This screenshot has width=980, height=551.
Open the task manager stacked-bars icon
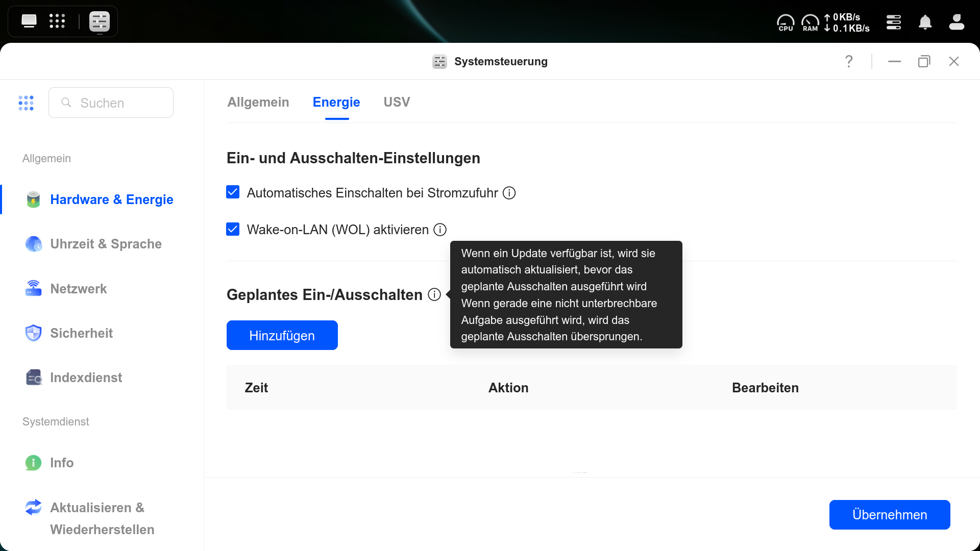coord(894,22)
